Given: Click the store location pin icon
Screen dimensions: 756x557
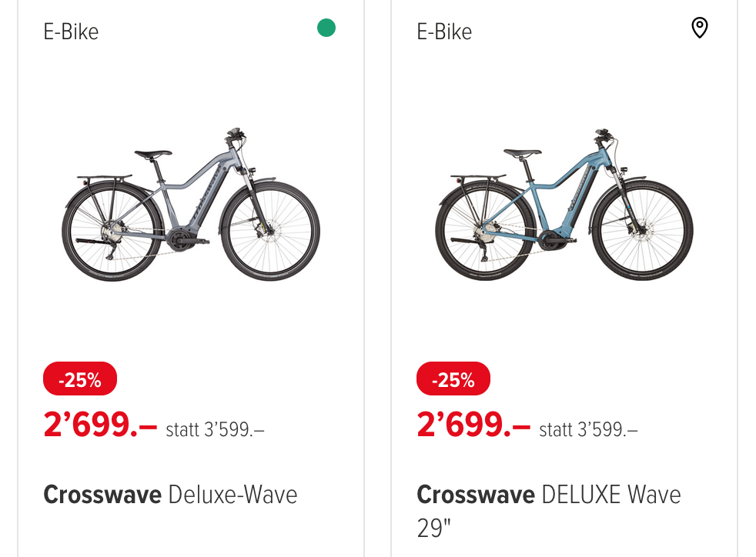Looking at the screenshot, I should click(699, 29).
